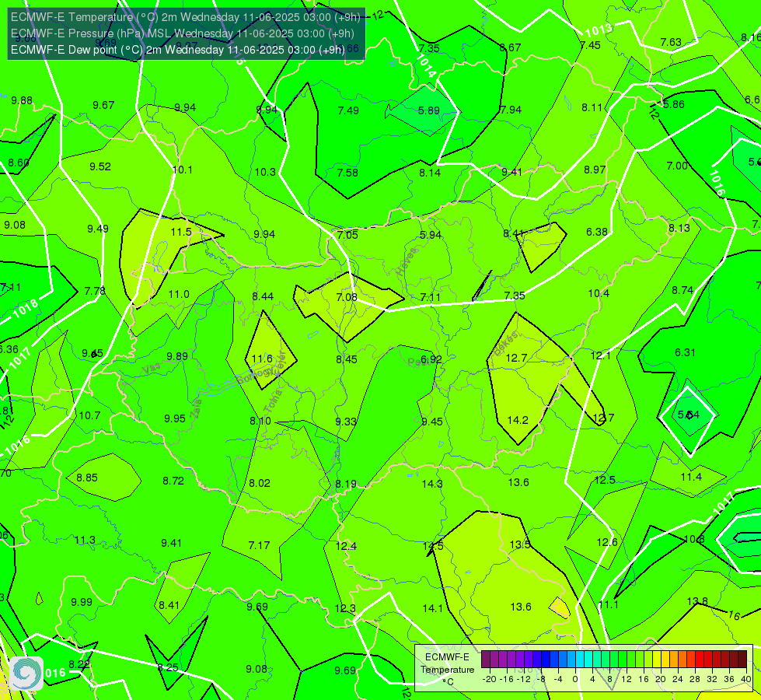Click the 8.74 dew point value

(682, 290)
